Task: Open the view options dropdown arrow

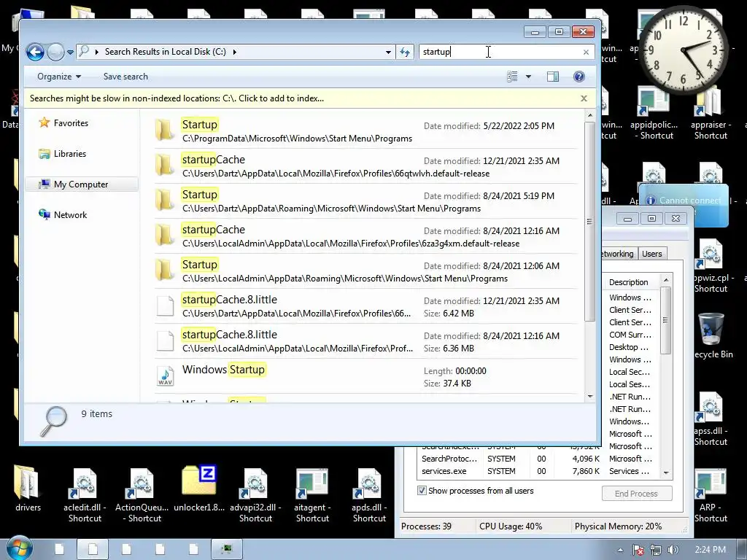Action: coord(528,77)
